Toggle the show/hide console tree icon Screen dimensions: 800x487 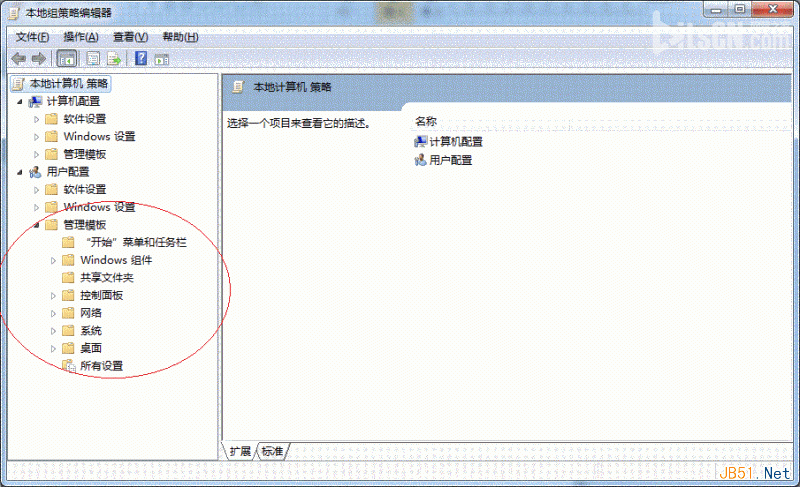coord(66,59)
